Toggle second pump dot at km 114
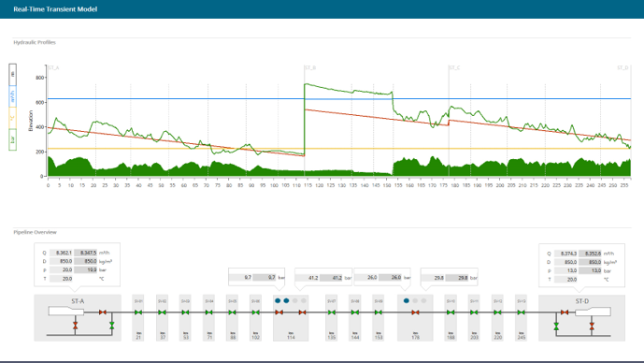 pyautogui.click(x=286, y=301)
